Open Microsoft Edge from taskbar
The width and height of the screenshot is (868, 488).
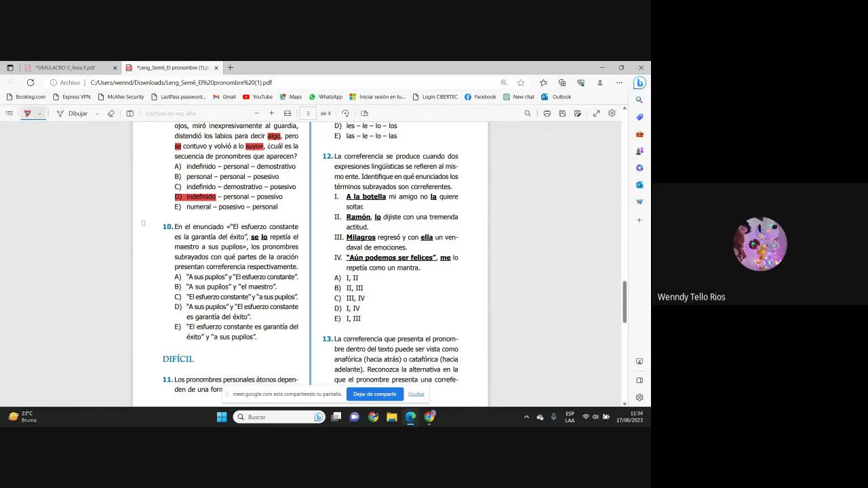coord(410,417)
